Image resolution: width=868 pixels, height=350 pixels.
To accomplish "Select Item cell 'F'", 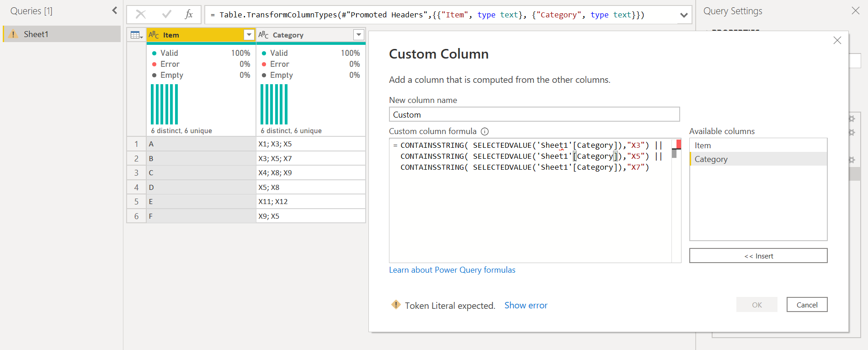I will [x=201, y=216].
